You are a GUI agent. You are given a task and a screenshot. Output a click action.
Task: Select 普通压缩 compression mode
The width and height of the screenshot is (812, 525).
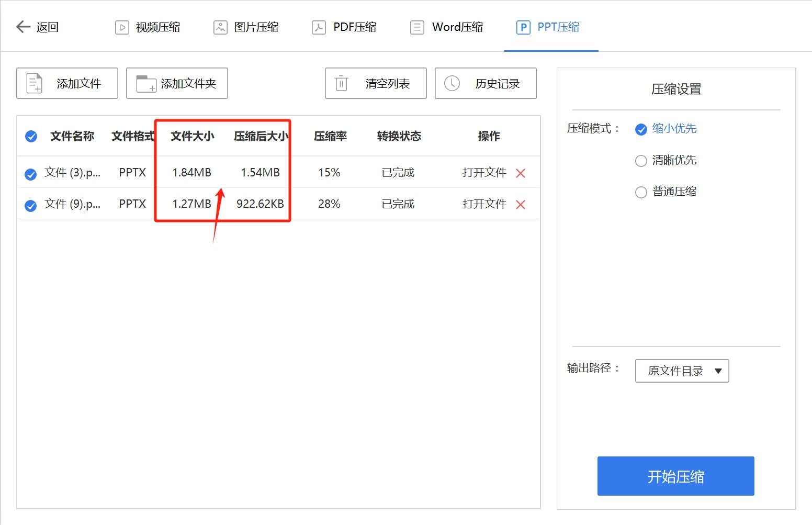(666, 192)
